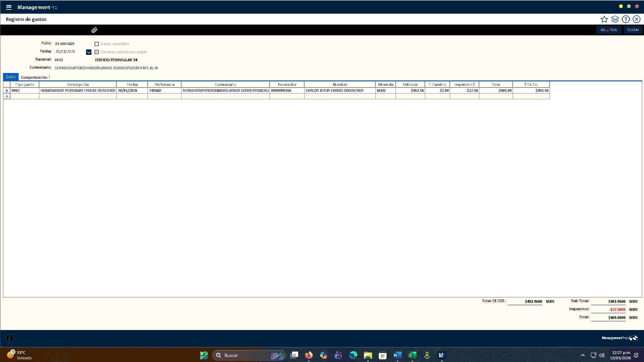Image resolution: width=644 pixels, height=362 pixels.
Task: Click the info icon at bottom left
Action: point(9,338)
